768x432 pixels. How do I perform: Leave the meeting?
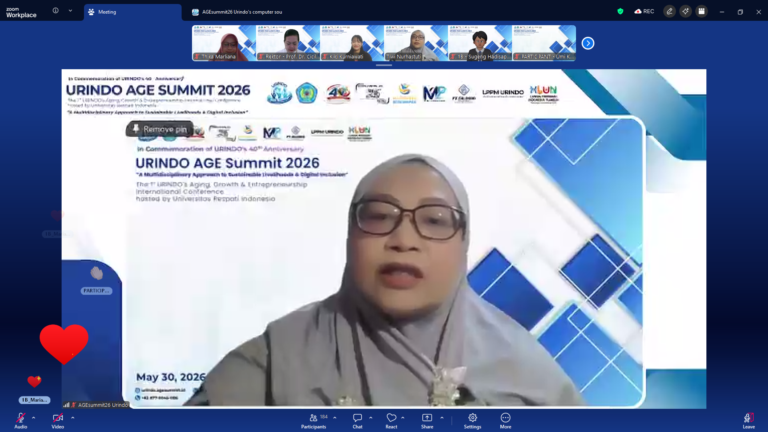click(x=748, y=420)
